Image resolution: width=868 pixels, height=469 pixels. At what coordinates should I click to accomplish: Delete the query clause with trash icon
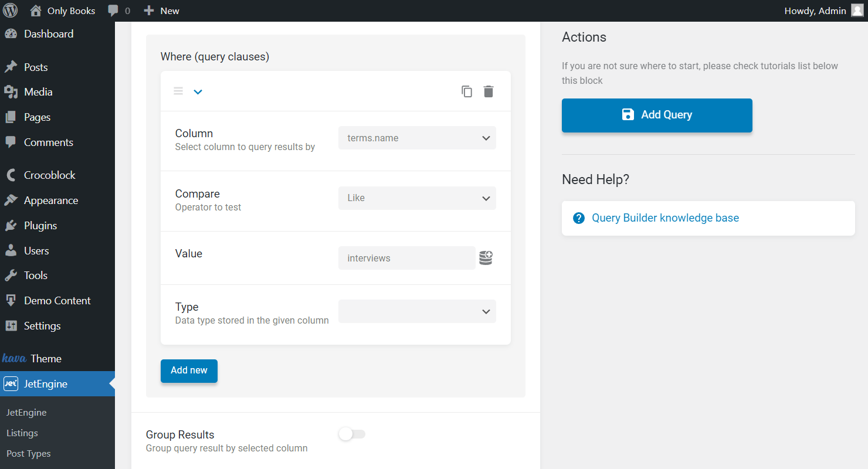coord(489,91)
